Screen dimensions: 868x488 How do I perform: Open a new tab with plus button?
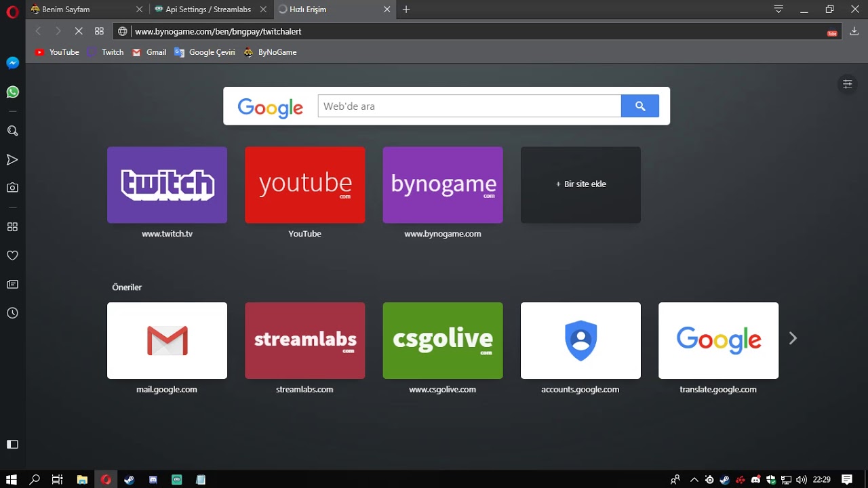click(406, 9)
